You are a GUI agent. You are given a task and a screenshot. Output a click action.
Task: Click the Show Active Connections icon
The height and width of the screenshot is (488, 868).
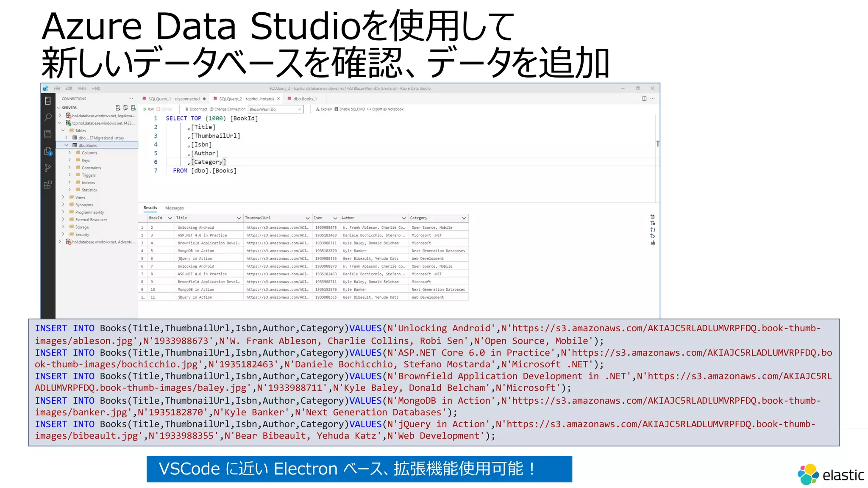133,108
